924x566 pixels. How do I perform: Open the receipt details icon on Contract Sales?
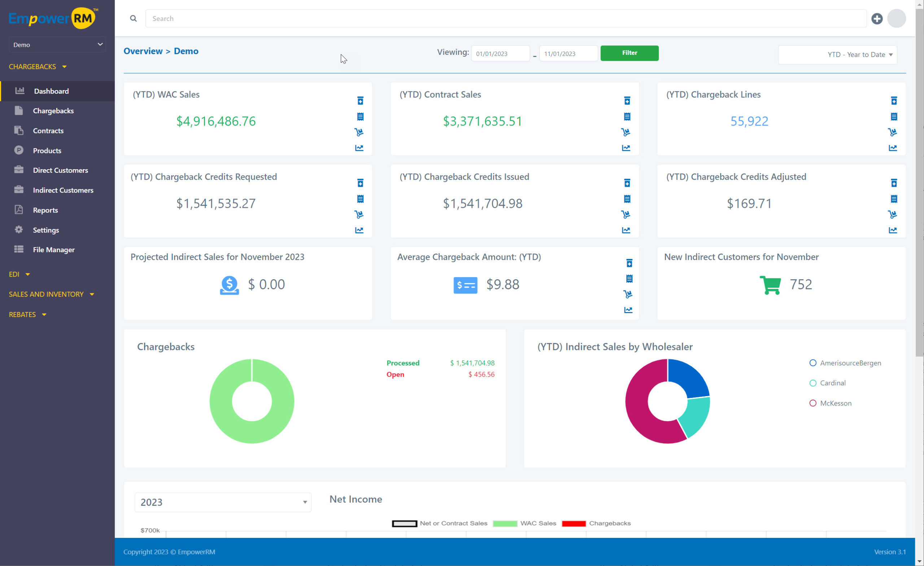pyautogui.click(x=627, y=116)
